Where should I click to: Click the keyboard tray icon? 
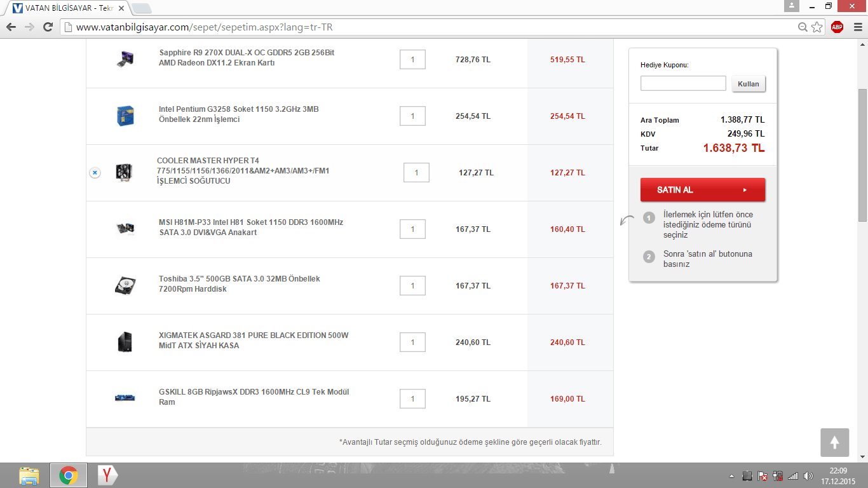[747, 476]
